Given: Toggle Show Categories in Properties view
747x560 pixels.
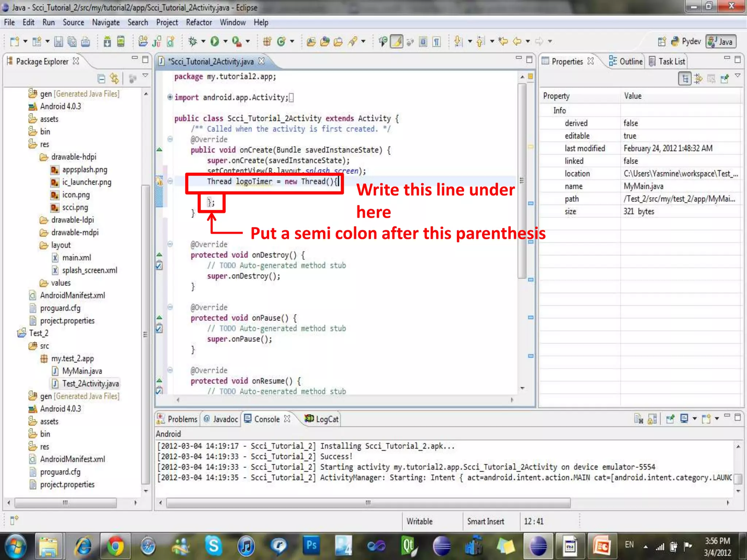Looking at the screenshot, I should [685, 78].
